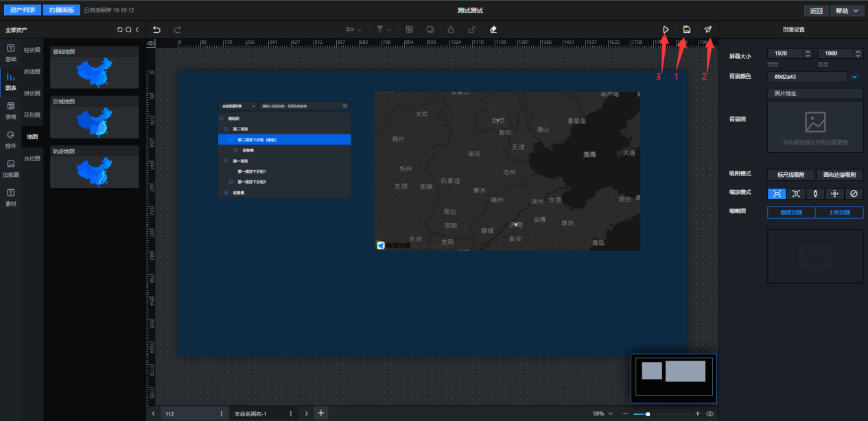Viewport: 868px width, 421px height.
Task: Click the eraser clear icon
Action: pyautogui.click(x=493, y=29)
